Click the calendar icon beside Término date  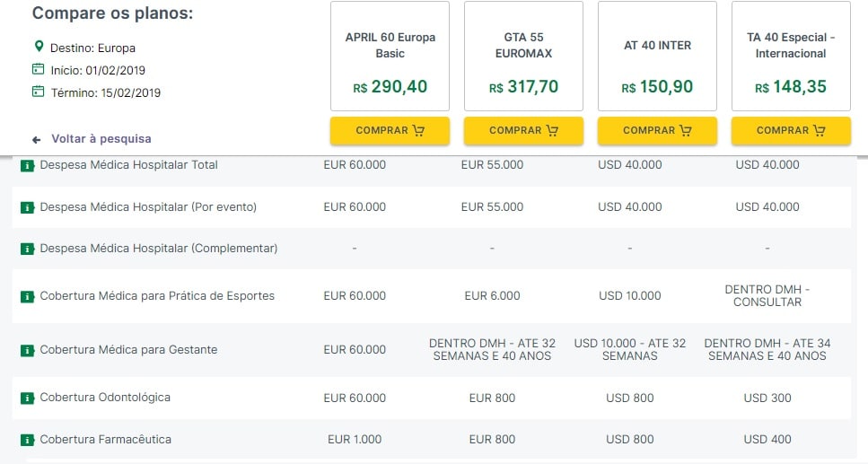pos(39,92)
